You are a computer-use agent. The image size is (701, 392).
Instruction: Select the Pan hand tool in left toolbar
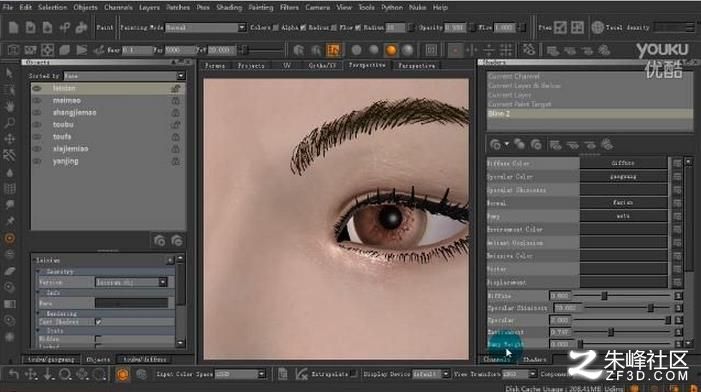coord(9,106)
